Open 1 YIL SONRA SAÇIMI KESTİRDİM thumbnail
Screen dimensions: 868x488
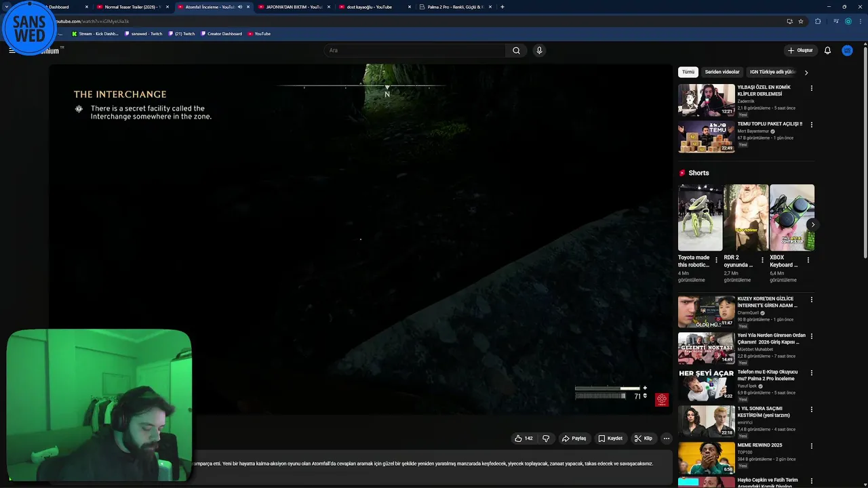click(x=707, y=422)
